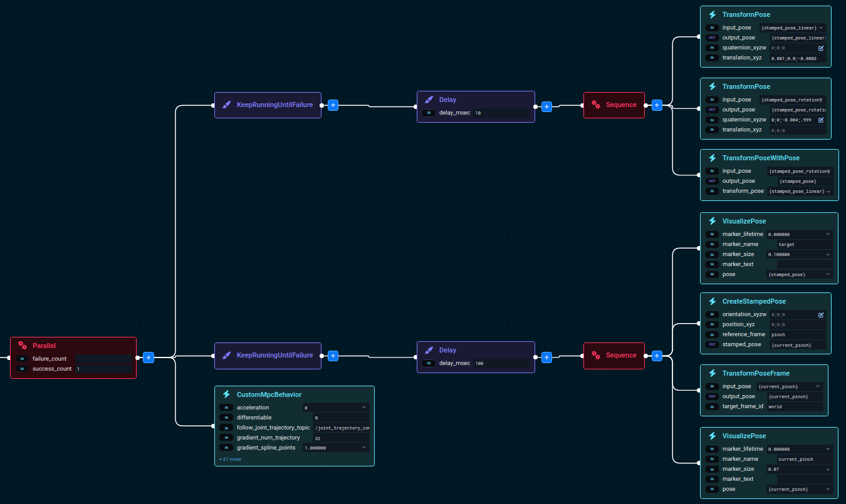Open the pose dropdown in the bottom VisualizePose node
The width and height of the screenshot is (846, 504).
point(826,489)
